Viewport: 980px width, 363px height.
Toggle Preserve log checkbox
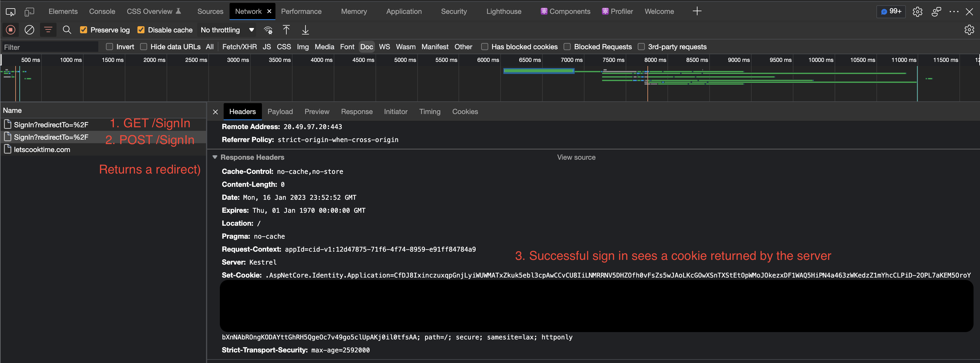(84, 30)
